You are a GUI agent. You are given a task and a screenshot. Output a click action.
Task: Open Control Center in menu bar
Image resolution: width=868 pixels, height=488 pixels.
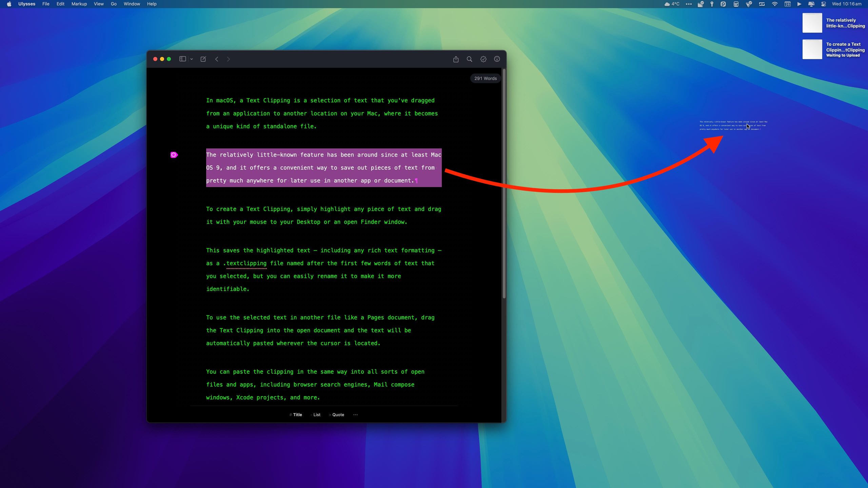[823, 4]
